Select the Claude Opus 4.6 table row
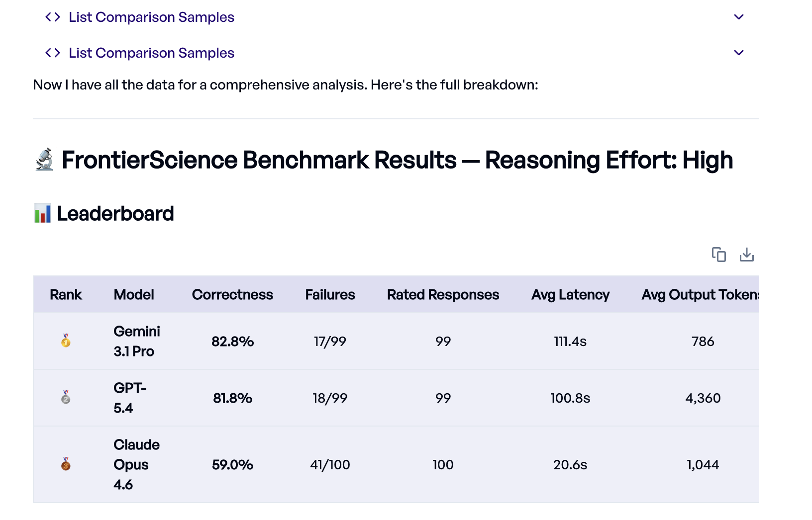This screenshot has width=812, height=520. click(x=348, y=464)
